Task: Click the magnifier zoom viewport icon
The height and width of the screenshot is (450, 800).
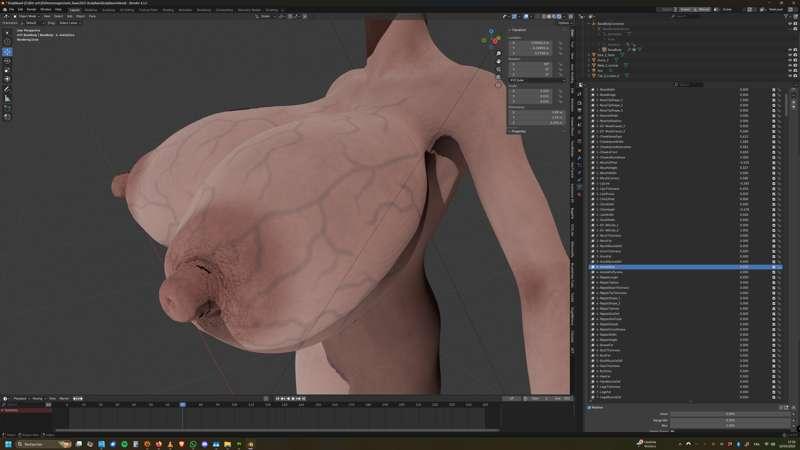Action: tap(498, 53)
